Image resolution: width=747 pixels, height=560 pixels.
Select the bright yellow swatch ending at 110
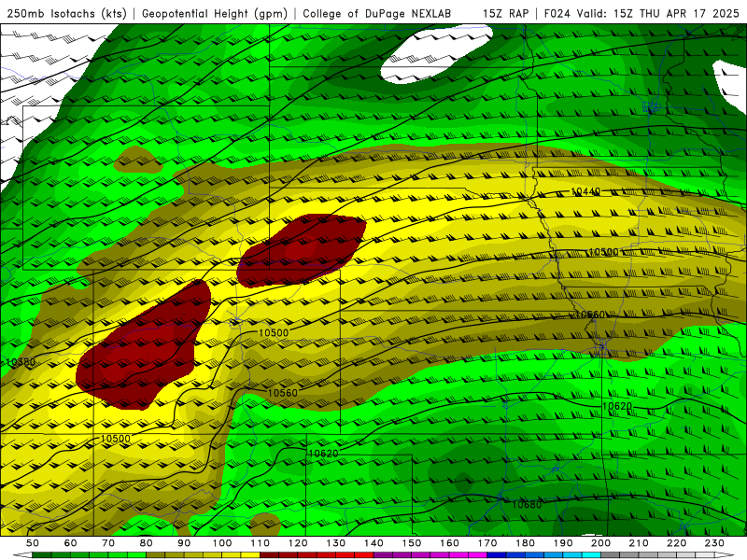pos(250,555)
